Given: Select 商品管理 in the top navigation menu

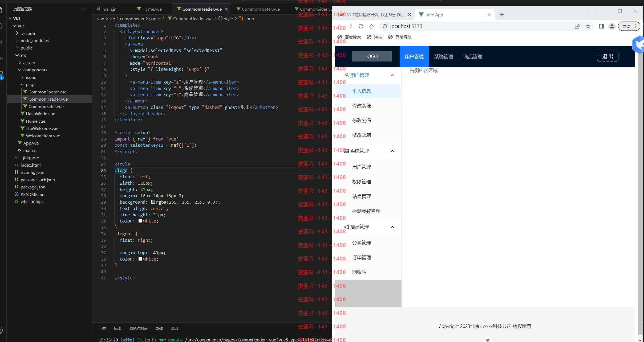Looking at the screenshot, I should (x=473, y=56).
